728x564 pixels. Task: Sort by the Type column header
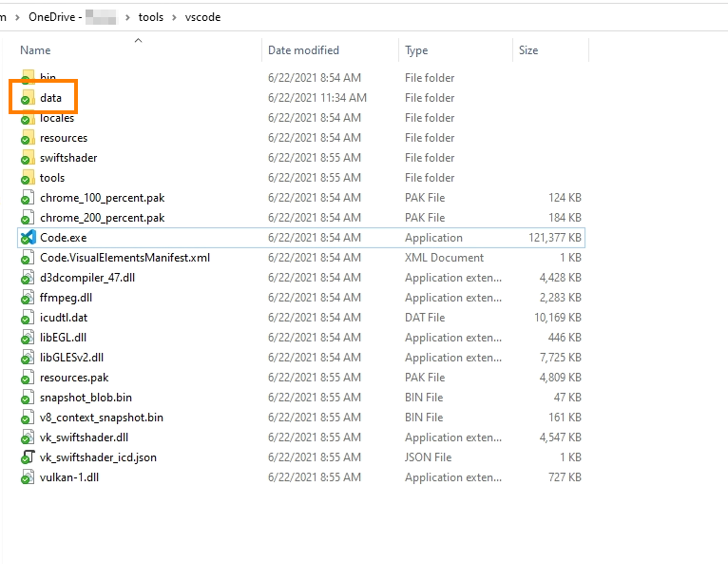pos(416,50)
